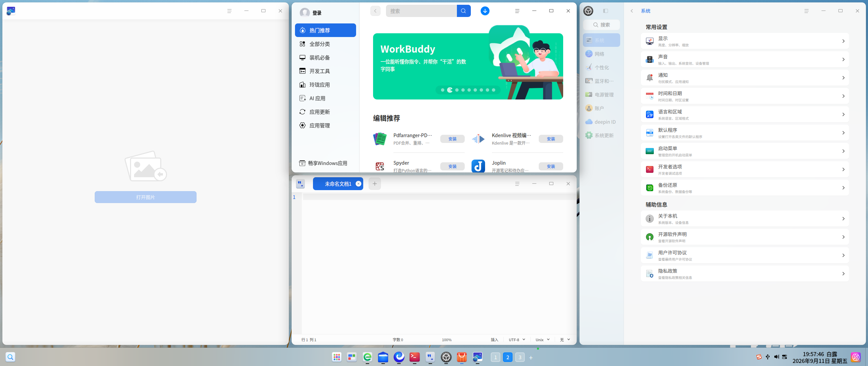Open the 无 dropdown in editor status bar
Screen dimensions: 868x366
click(x=565, y=340)
